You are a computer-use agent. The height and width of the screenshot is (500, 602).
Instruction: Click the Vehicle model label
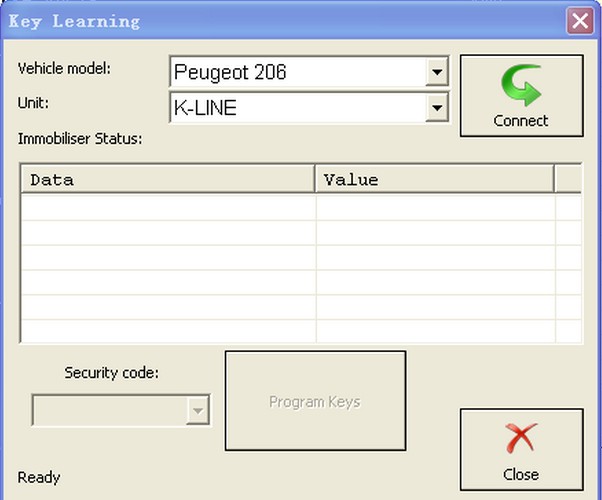(x=64, y=68)
